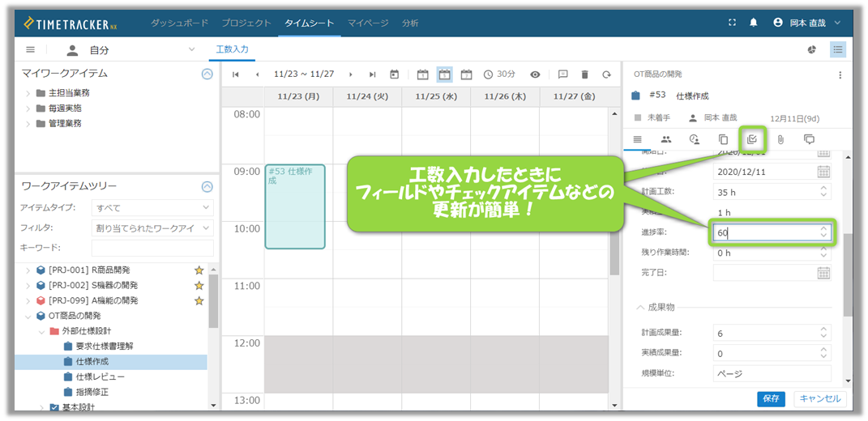Switch to 1-day calendar view
Screen dimensions: 868x421
(423, 74)
